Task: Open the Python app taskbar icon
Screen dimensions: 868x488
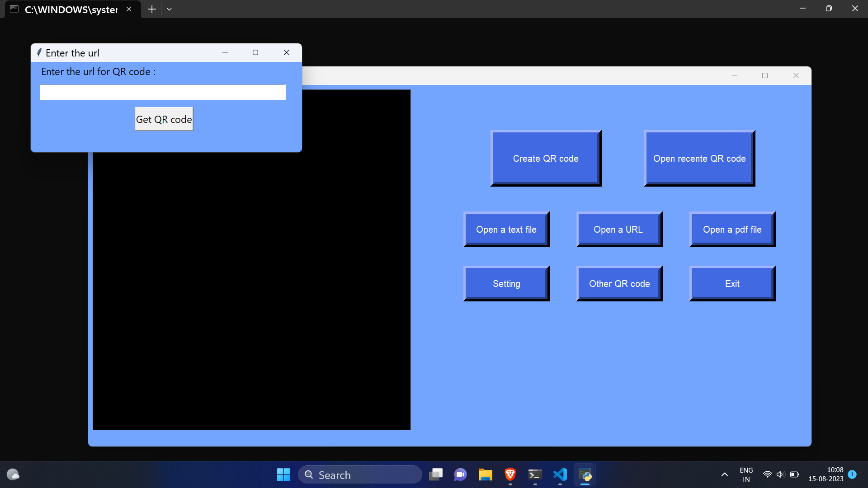Action: pyautogui.click(x=585, y=475)
